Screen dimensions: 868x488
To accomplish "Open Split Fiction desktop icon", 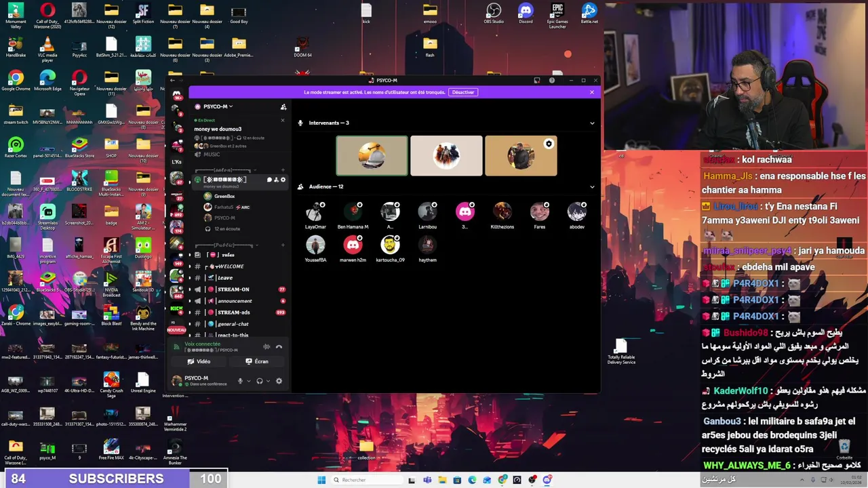I will pos(143,14).
